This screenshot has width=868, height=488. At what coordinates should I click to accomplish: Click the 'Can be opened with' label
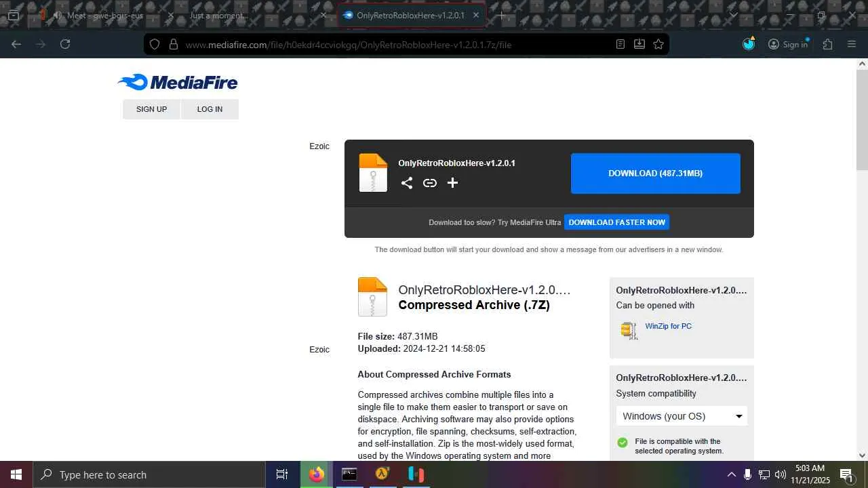tap(655, 305)
